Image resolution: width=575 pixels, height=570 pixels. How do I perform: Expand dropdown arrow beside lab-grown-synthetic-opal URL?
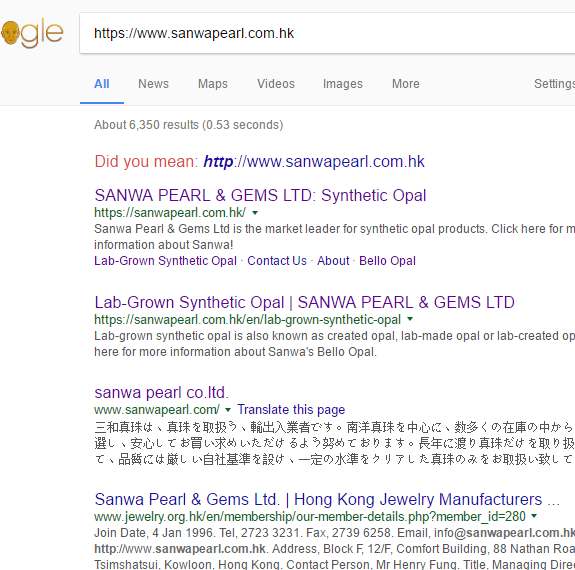pos(410,319)
